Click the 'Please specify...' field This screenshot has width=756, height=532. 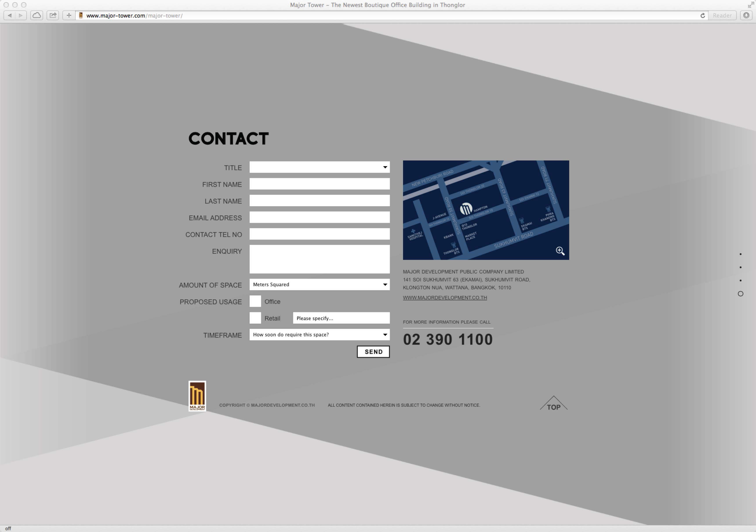tap(341, 318)
